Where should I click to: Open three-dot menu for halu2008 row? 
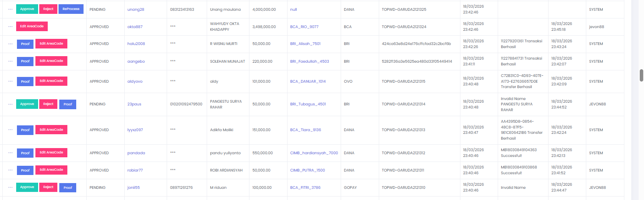[x=10, y=44]
